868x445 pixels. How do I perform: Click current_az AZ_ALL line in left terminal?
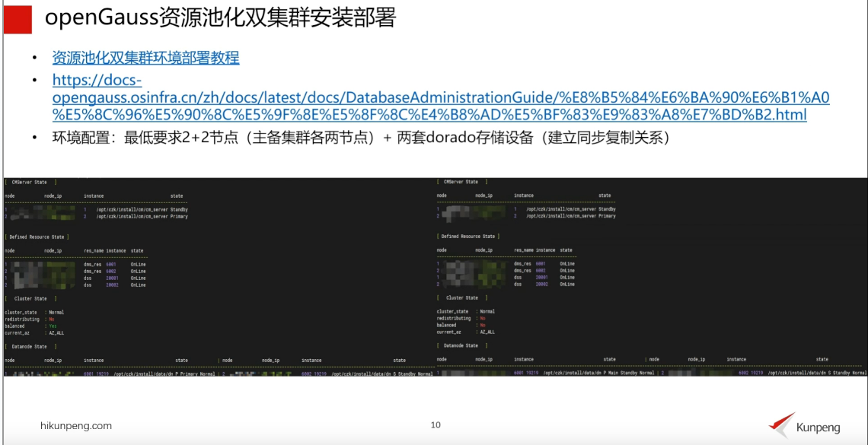[34, 332]
